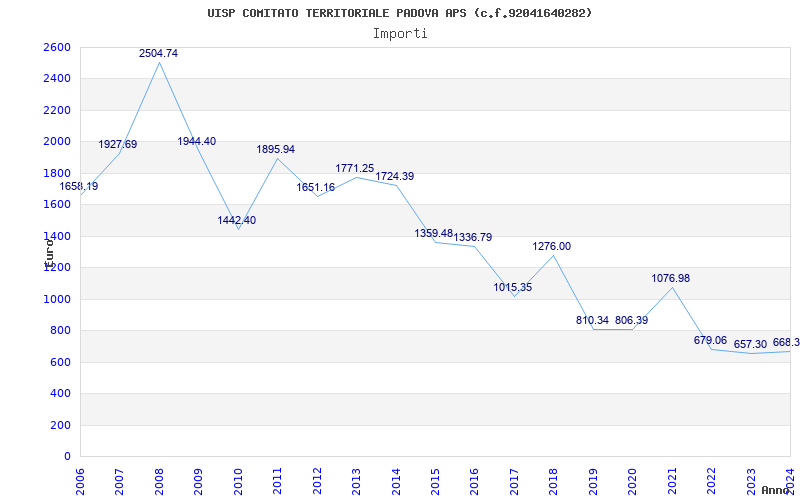The height and width of the screenshot is (500, 800).
Task: Click the 679.06 data label
Action: [x=710, y=340]
